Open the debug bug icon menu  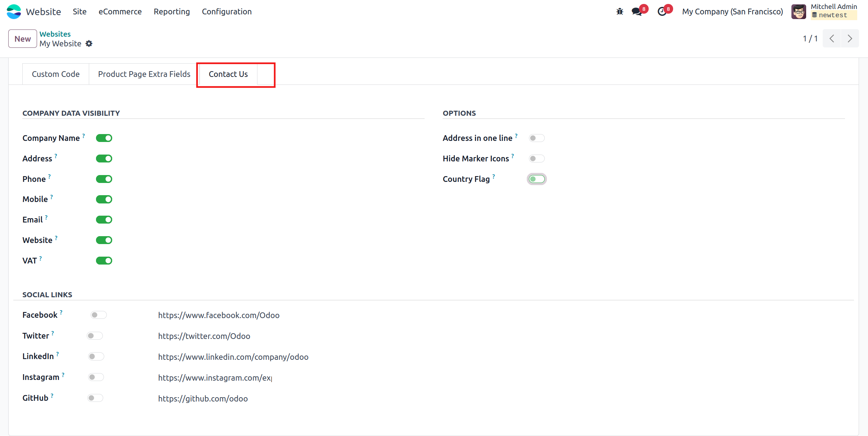[x=620, y=12]
